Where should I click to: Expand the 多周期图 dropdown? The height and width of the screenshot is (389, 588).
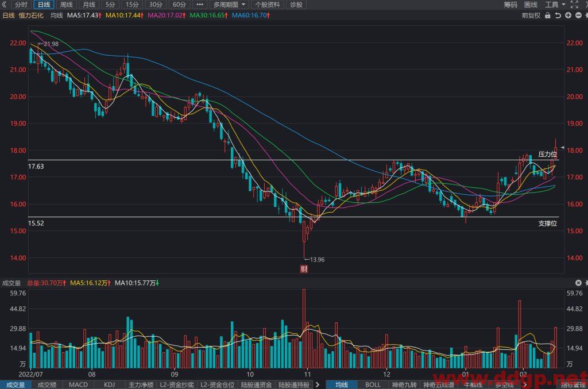tap(229, 5)
